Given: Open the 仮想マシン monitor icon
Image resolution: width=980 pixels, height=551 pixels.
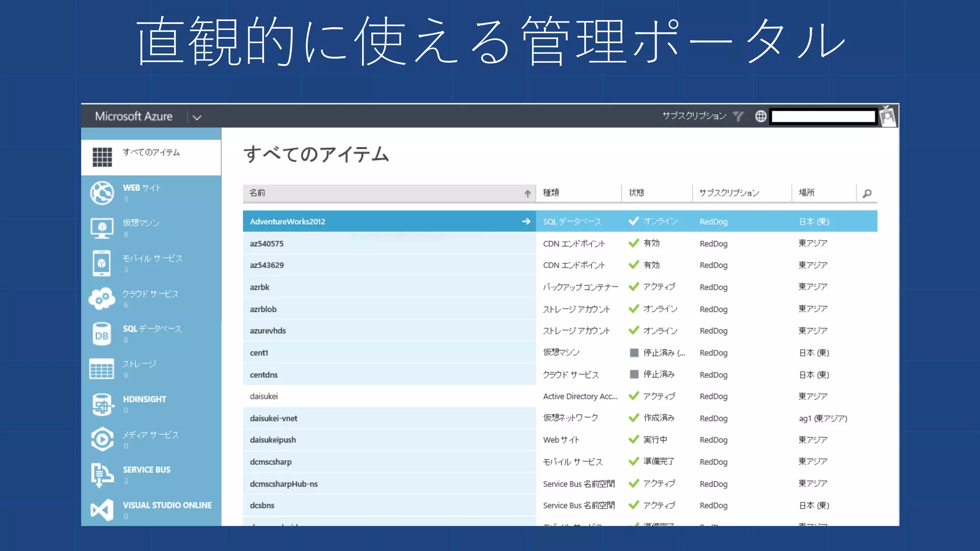Looking at the screenshot, I should [x=102, y=228].
